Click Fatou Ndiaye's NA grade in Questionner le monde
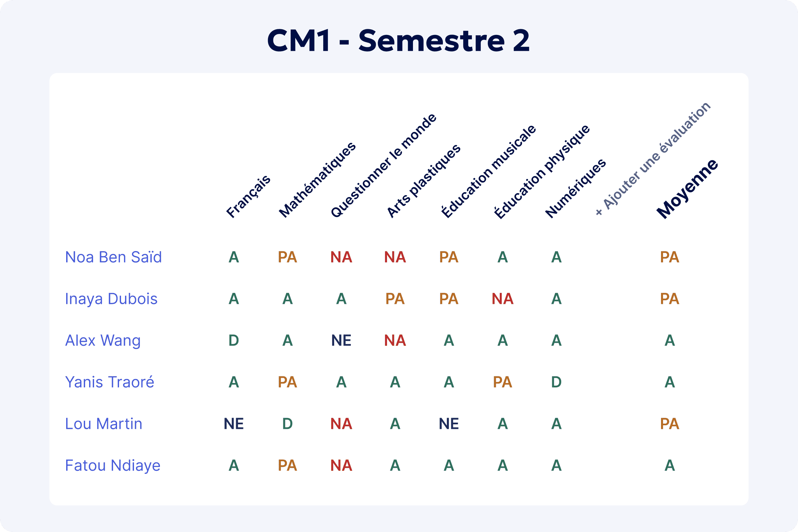798x532 pixels. pos(341,465)
